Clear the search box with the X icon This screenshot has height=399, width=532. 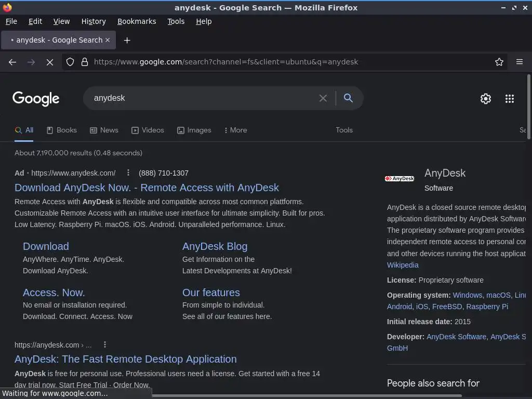point(323,98)
